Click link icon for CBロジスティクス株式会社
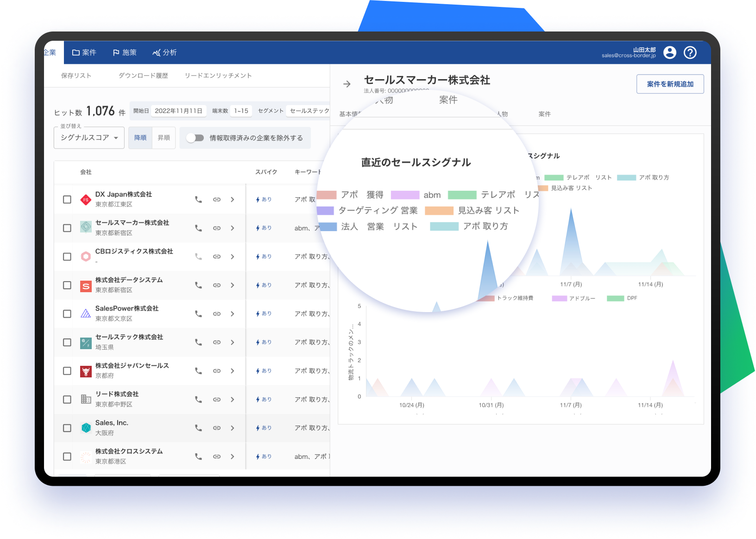Screen dimensions: 756x539 tap(217, 257)
